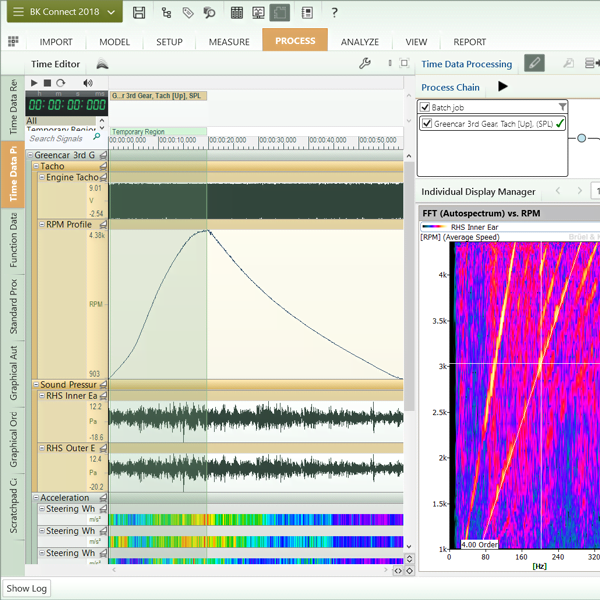Click the speaker volume icon
Viewport: 600px width, 600px height.
point(88,83)
